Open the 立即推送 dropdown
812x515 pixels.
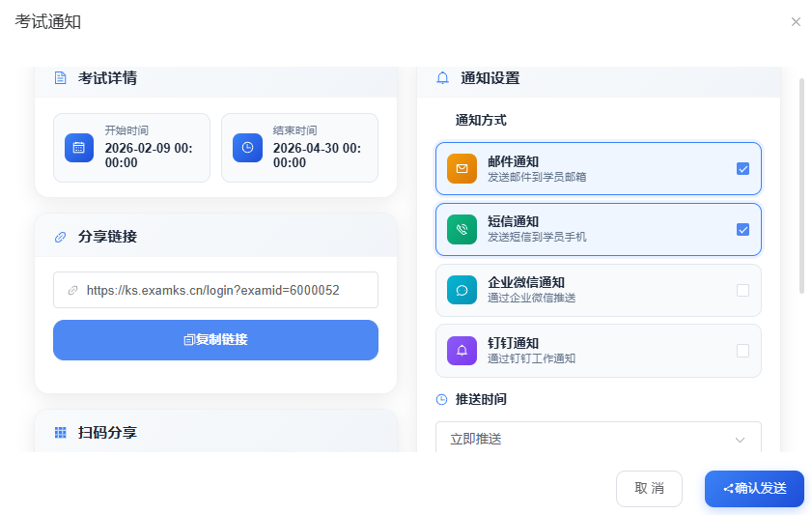[x=598, y=438]
